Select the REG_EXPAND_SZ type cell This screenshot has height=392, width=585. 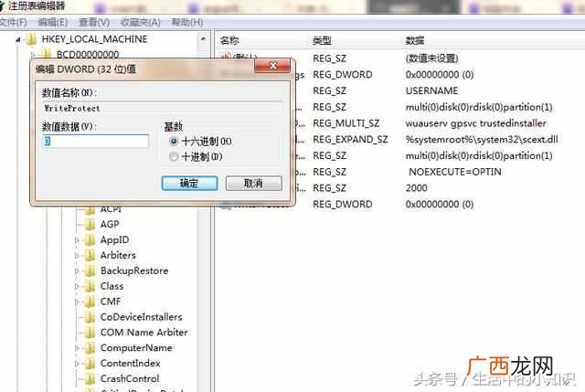350,140
